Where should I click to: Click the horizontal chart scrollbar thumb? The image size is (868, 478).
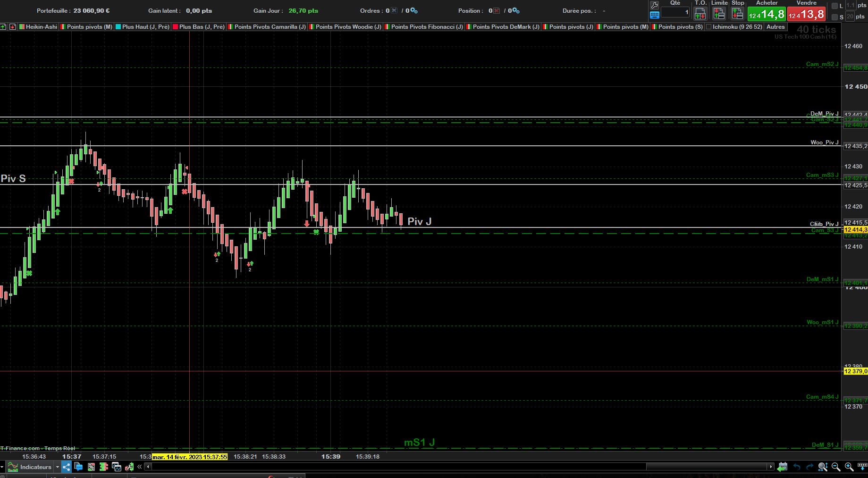[x=707, y=467]
